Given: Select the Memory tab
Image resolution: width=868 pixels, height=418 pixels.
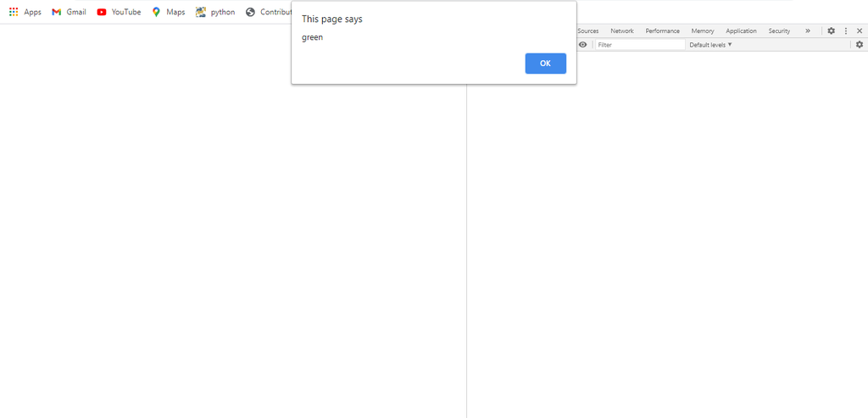Looking at the screenshot, I should [702, 31].
